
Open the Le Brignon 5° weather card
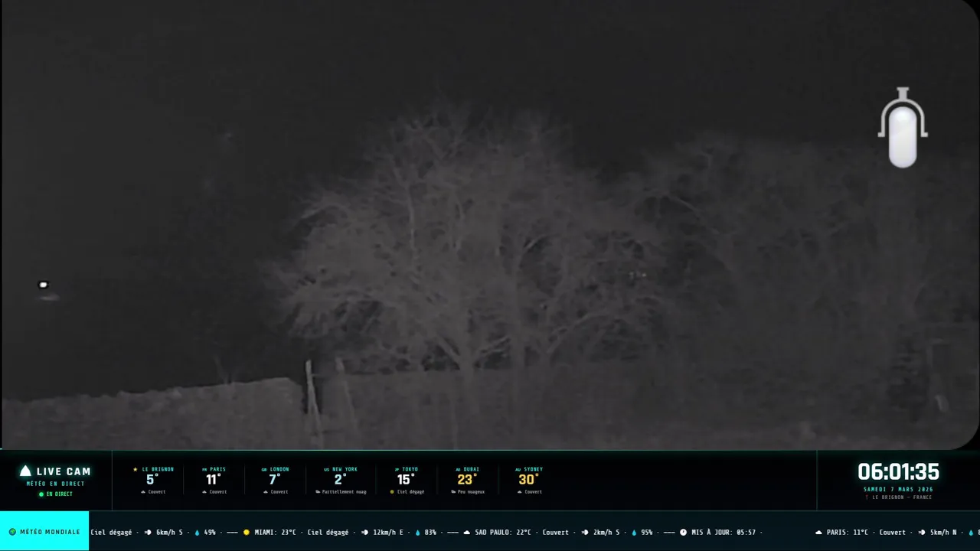click(153, 481)
